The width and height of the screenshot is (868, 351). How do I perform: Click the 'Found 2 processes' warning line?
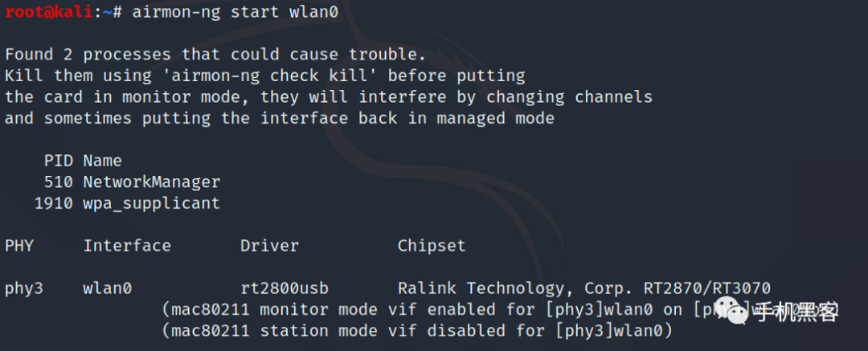[x=215, y=55]
